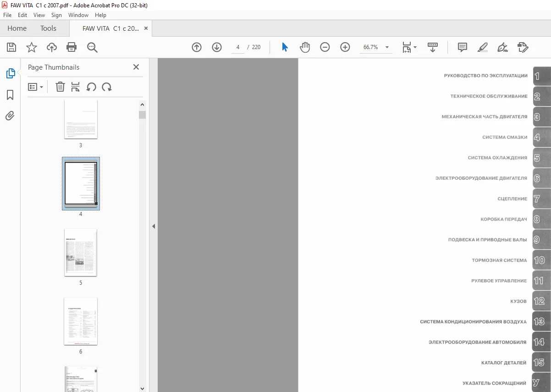Screen dimensions: 551x392
Task: Open the File menu
Action: 7,15
